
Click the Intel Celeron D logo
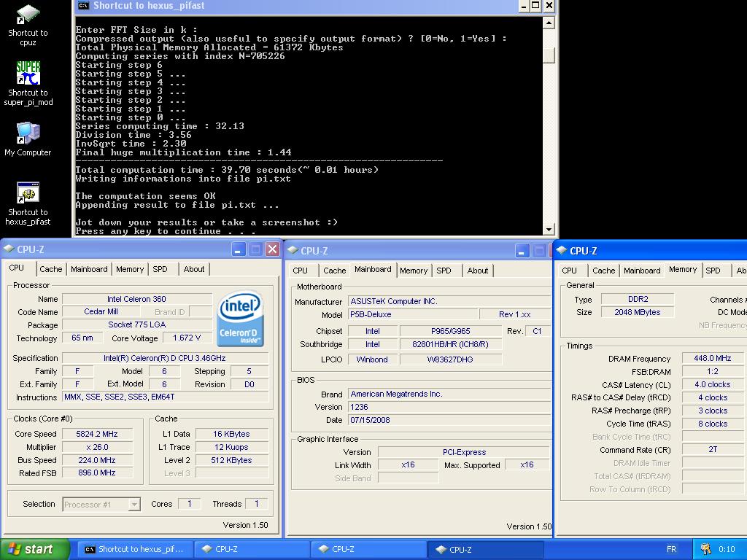point(240,318)
